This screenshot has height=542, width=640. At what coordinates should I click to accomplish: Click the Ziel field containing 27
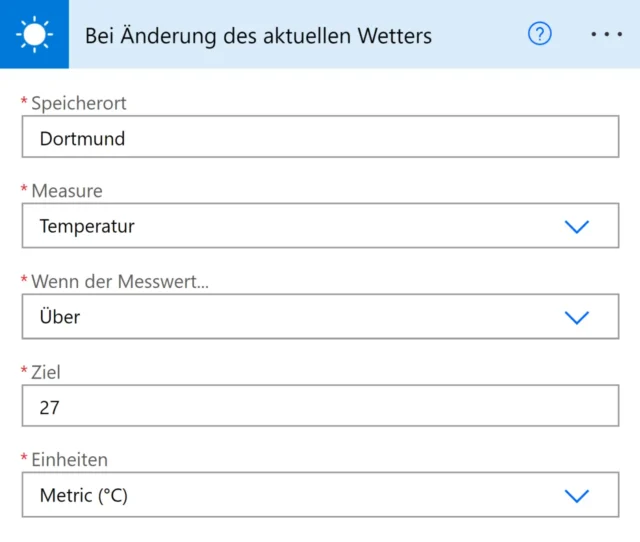coord(320,407)
